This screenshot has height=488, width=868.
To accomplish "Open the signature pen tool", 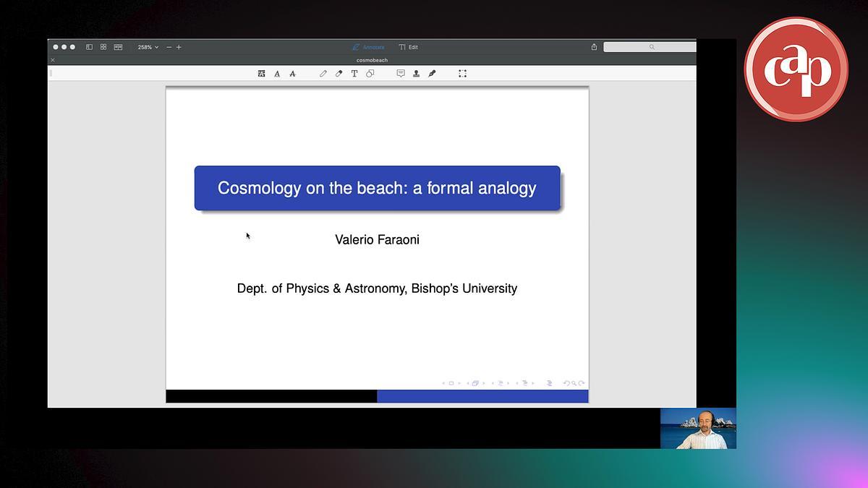I will pos(432,74).
